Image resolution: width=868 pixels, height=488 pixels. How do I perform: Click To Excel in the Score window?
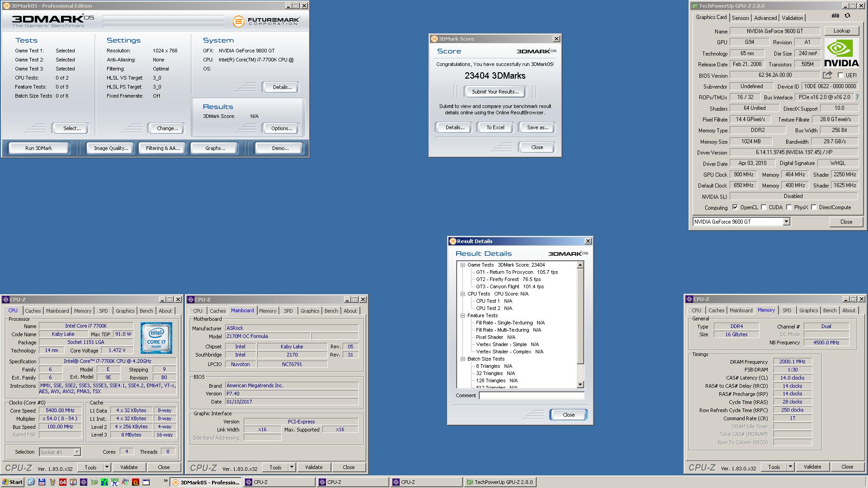[495, 127]
